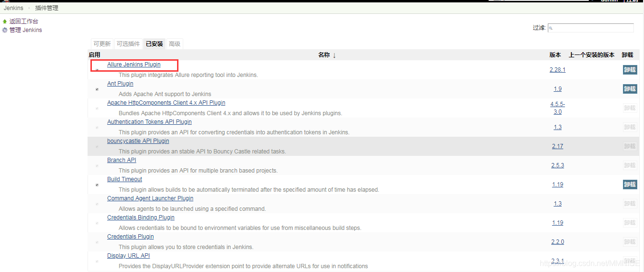Click the Jenkins breadcrumb
644x272 pixels.
click(x=13, y=8)
